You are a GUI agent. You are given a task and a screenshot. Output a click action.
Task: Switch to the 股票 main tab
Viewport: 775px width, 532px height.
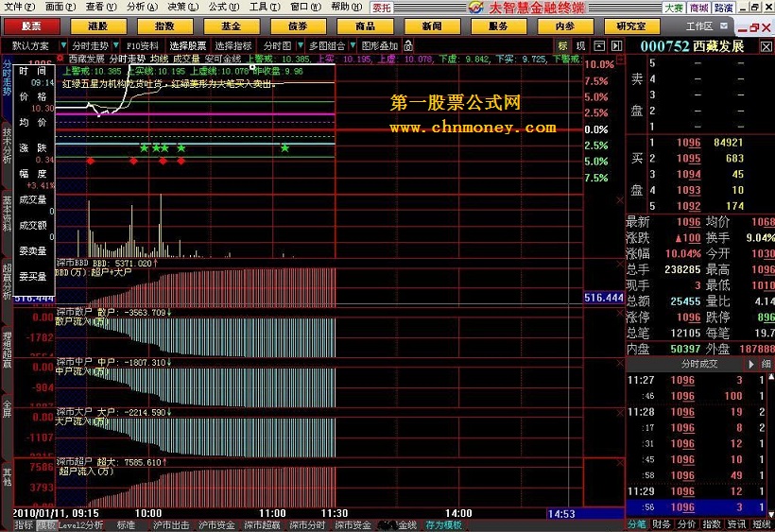click(31, 26)
